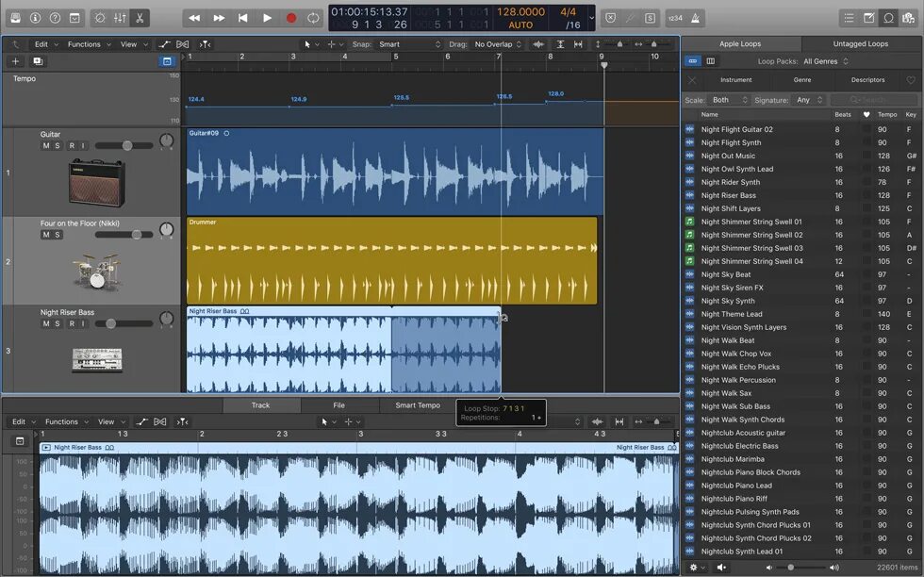
Task: Open the Scale dropdown set to Both
Action: (x=729, y=100)
